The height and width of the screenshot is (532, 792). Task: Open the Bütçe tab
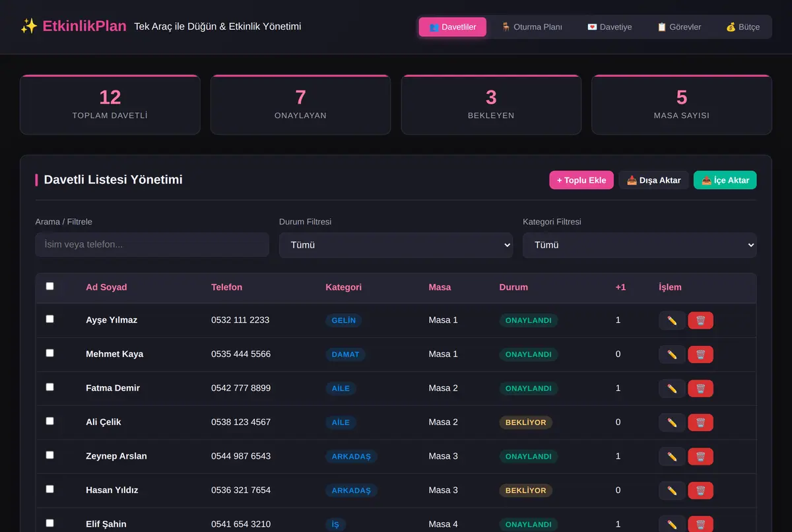743,27
